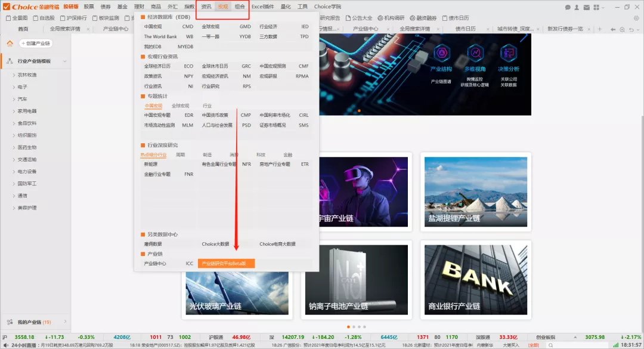Image resolution: width=644 pixels, height=349 pixels.
Task: Click the 决策分析 hexagon icon on banner
Action: click(x=508, y=54)
